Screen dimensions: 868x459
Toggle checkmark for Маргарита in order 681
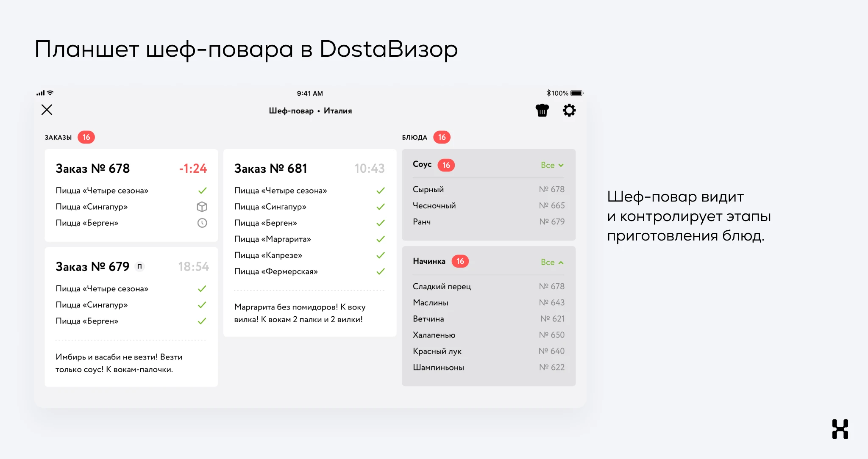[381, 239]
